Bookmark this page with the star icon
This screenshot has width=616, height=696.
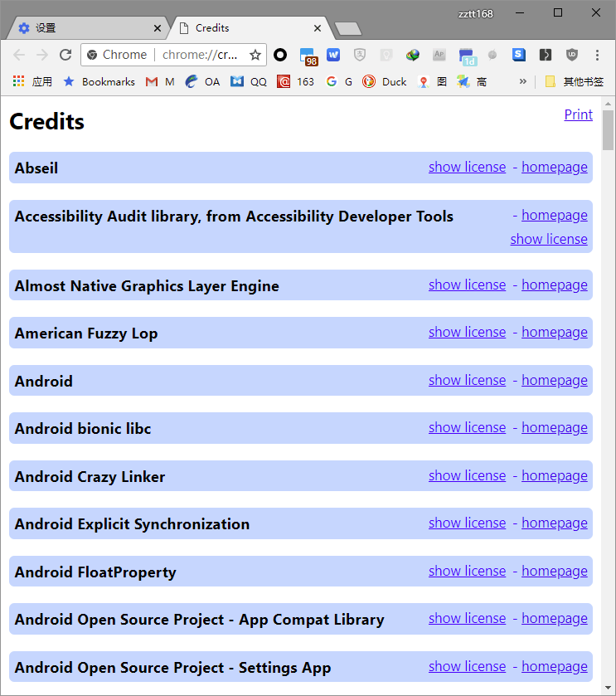[255, 55]
